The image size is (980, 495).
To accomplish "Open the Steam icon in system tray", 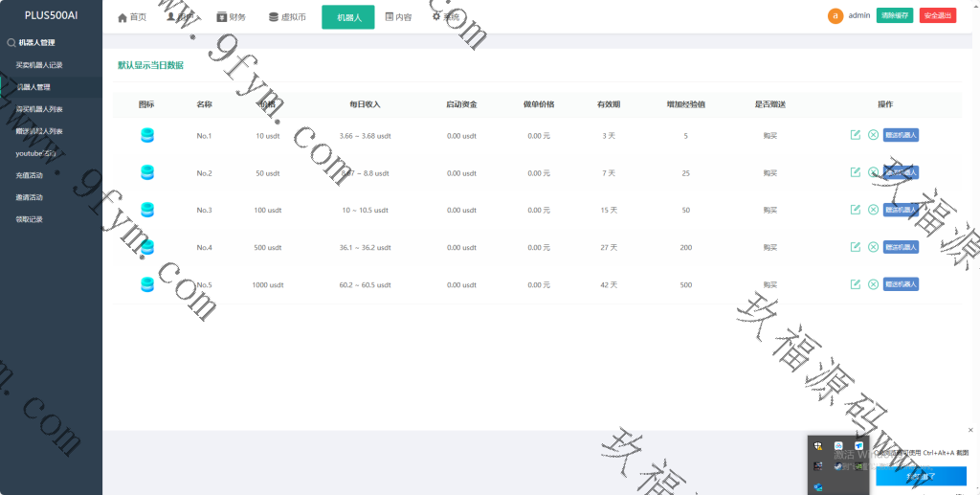I will point(838,466).
